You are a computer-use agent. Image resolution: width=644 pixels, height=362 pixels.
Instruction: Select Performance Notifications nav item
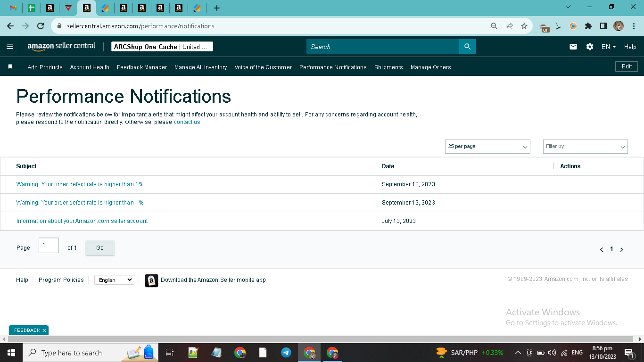tap(333, 67)
